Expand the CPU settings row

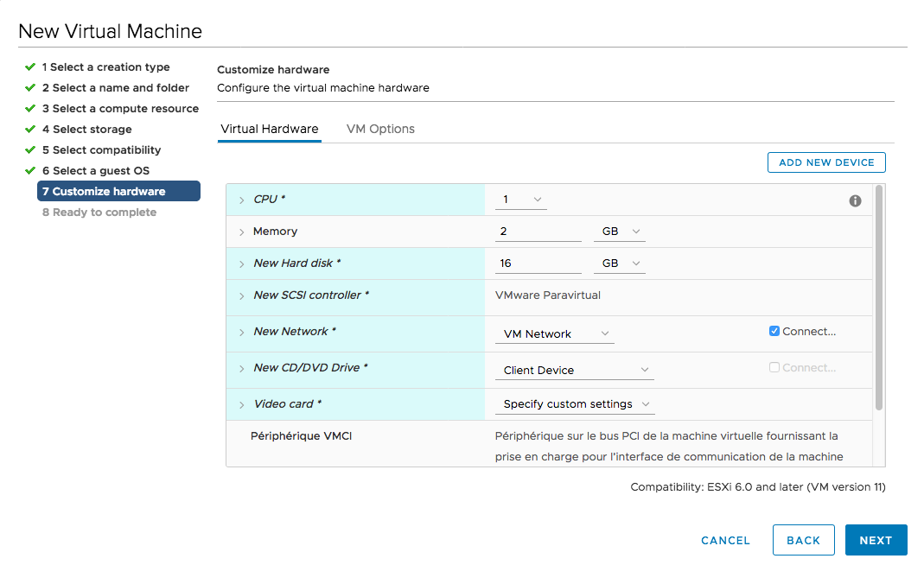[x=242, y=200]
